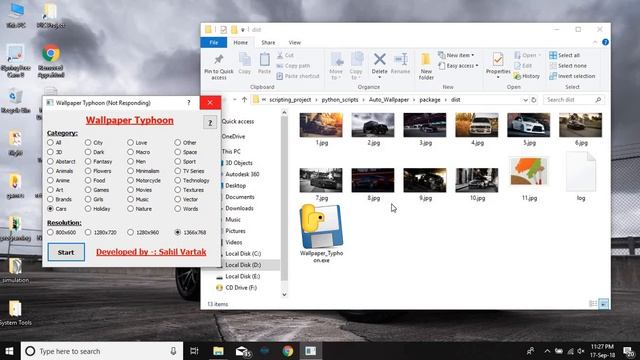Expand the Delete button dropdown arrow
Image resolution: width=640 pixels, height=360 pixels.
380,78
